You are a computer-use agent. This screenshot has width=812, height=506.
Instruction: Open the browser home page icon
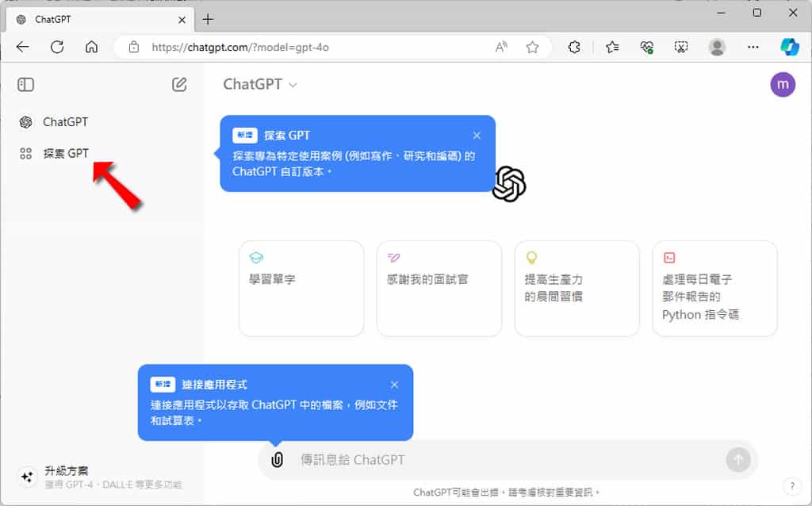coord(92,47)
